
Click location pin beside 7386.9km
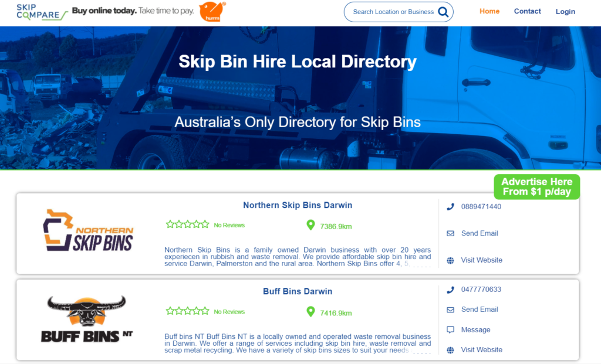[310, 225]
